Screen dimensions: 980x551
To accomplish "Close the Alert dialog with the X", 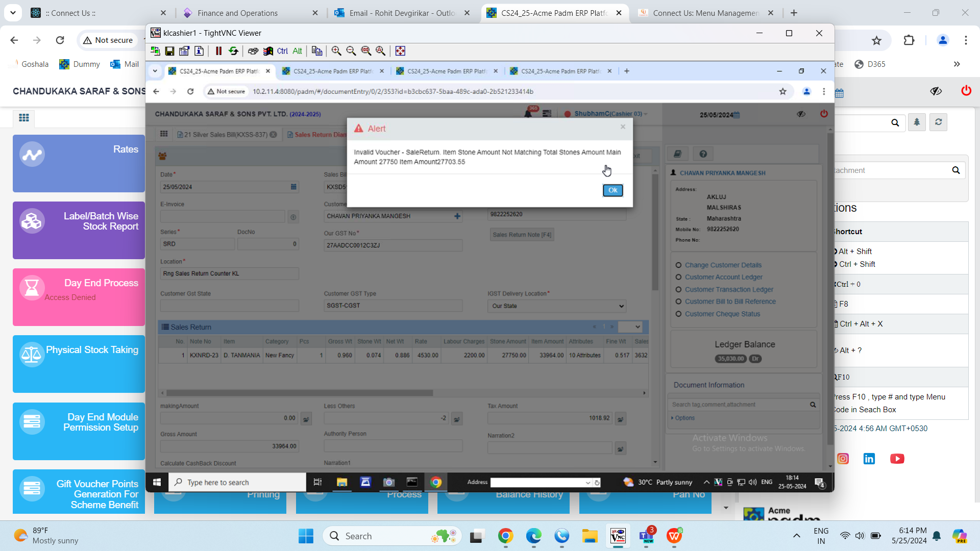I will pyautogui.click(x=623, y=127).
